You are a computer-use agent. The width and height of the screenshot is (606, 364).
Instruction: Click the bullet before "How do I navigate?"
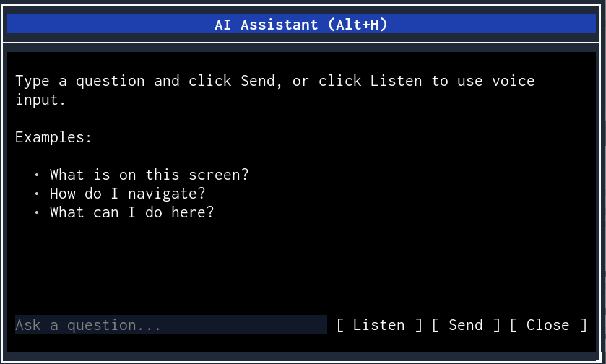tap(36, 194)
